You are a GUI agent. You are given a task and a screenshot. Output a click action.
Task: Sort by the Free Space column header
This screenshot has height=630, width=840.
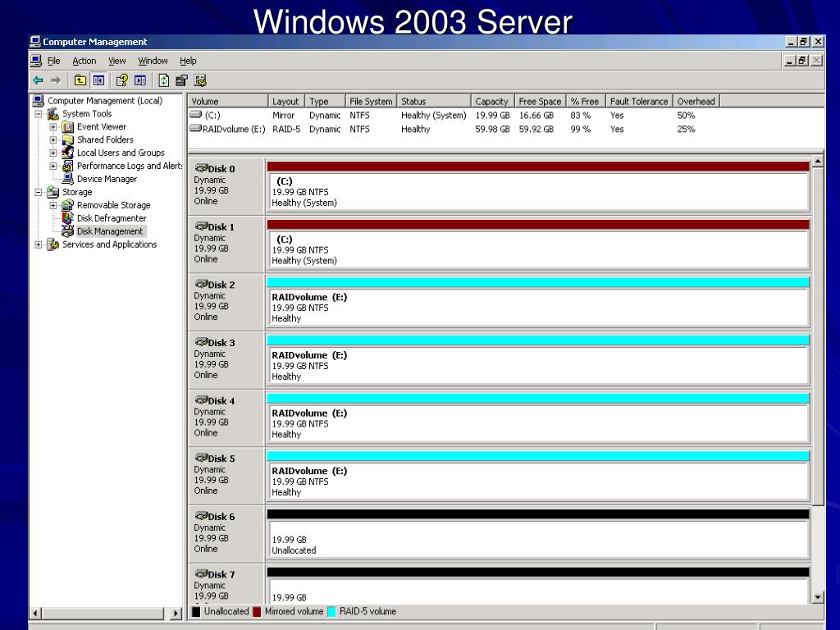540,101
